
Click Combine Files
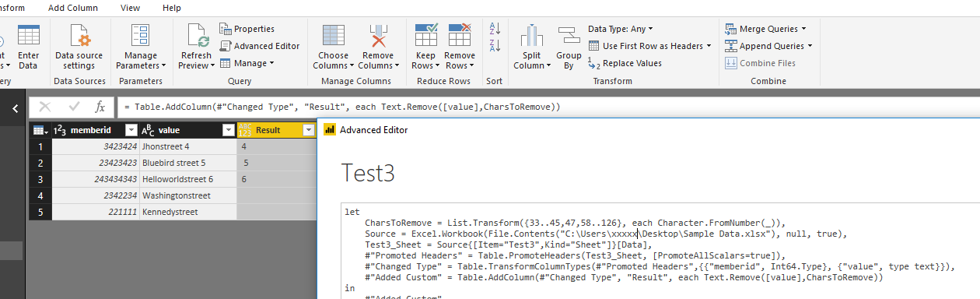760,63
